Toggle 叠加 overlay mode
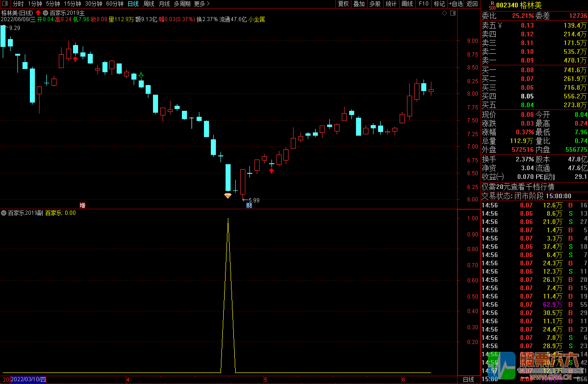 pyautogui.click(x=359, y=4)
